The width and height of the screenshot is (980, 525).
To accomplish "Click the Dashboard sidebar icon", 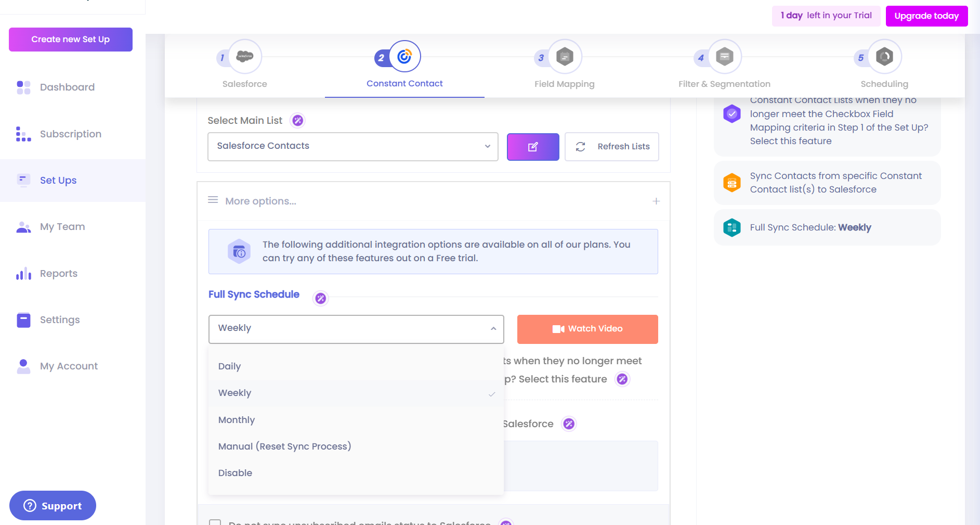I will (x=23, y=87).
